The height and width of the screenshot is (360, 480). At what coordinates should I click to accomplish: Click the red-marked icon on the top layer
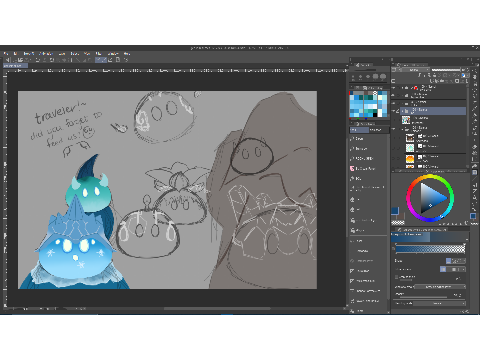point(415,88)
